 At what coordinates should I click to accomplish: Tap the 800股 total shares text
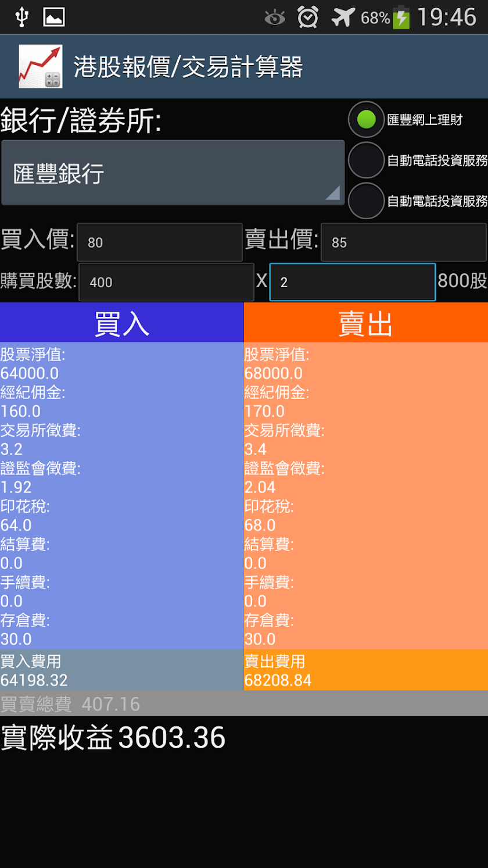(462, 281)
